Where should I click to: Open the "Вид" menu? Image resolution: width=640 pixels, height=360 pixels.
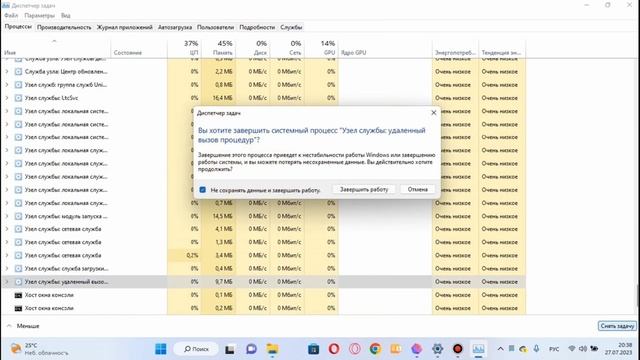pyautogui.click(x=66, y=16)
